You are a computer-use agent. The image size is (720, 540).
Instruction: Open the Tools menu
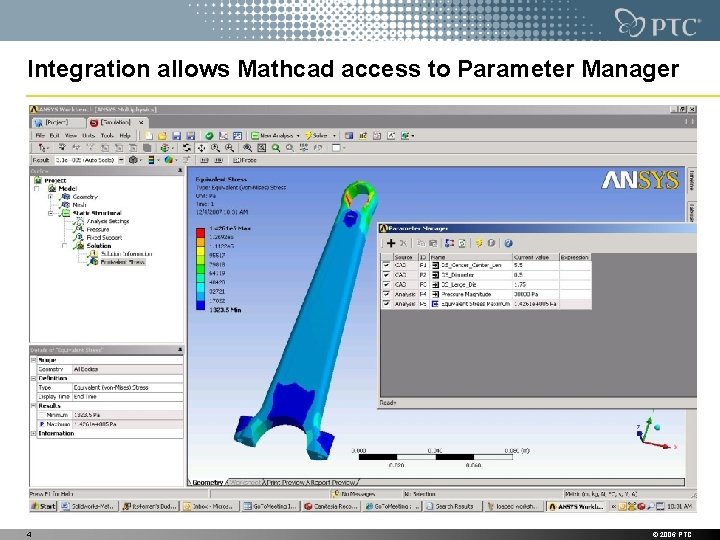[107, 135]
